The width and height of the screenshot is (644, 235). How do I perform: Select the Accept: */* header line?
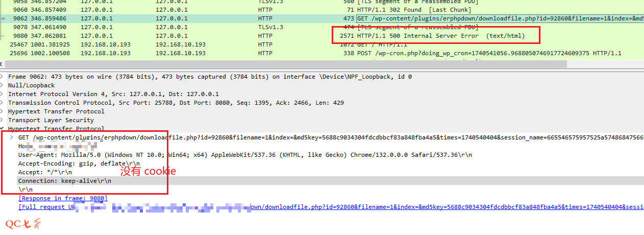click(47, 172)
